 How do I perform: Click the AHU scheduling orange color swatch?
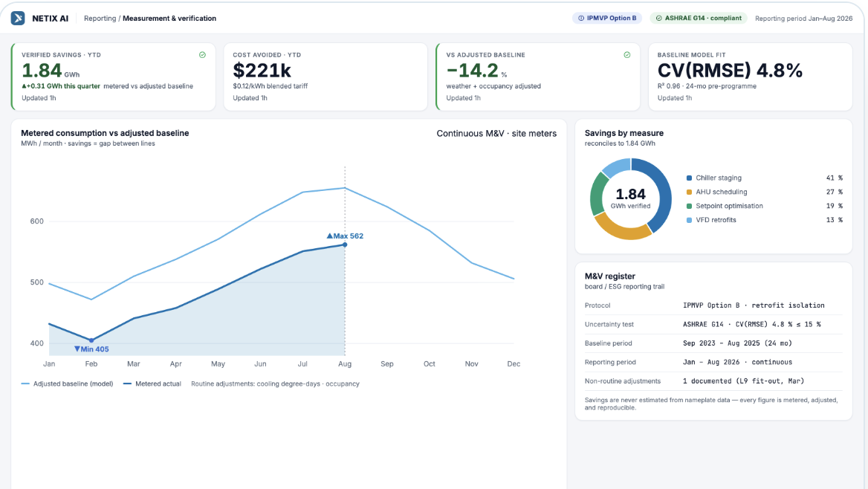[x=689, y=192]
